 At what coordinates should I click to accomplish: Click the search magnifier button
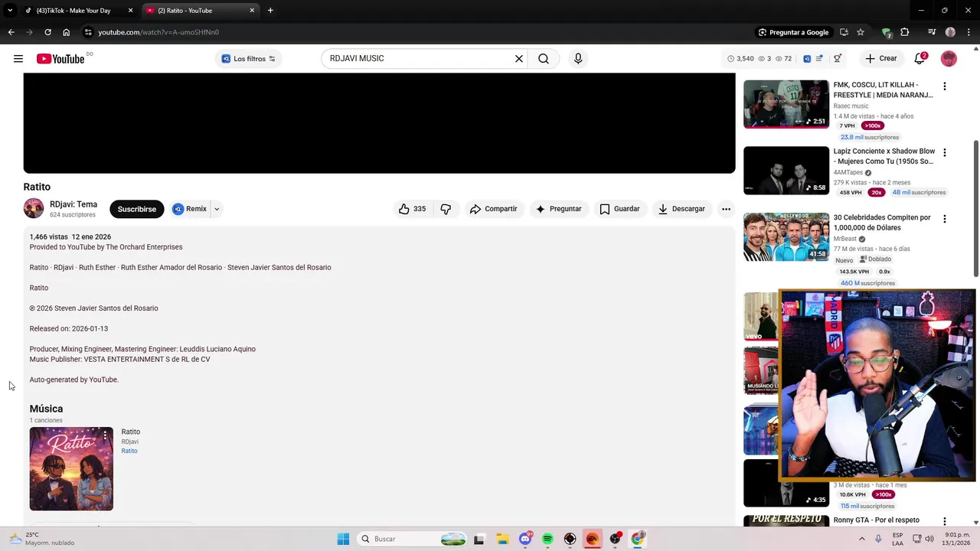544,59
